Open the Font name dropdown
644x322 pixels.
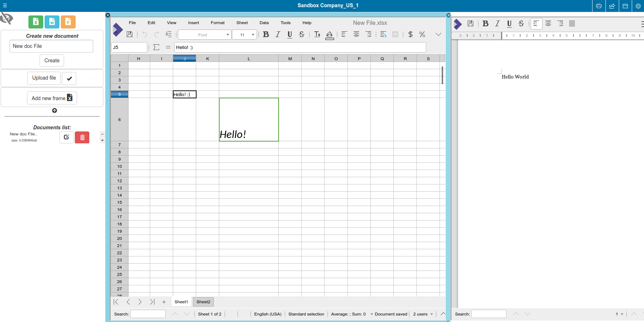(204, 35)
